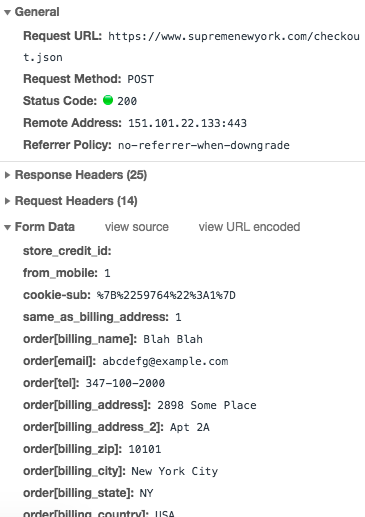Click the order[billing_name] value Blah Blah

pos(173,339)
